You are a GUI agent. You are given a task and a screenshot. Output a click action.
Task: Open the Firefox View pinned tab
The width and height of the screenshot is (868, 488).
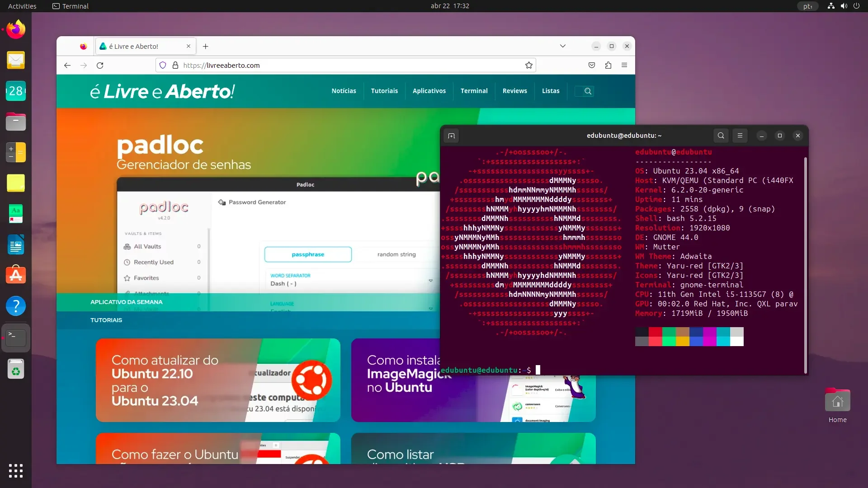pos(83,46)
